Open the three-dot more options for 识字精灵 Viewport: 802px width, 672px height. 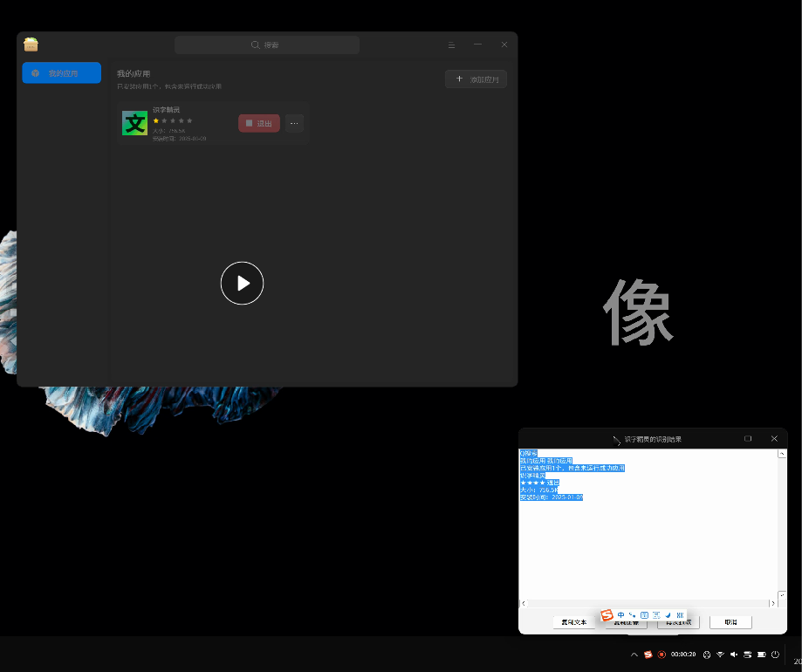[294, 123]
